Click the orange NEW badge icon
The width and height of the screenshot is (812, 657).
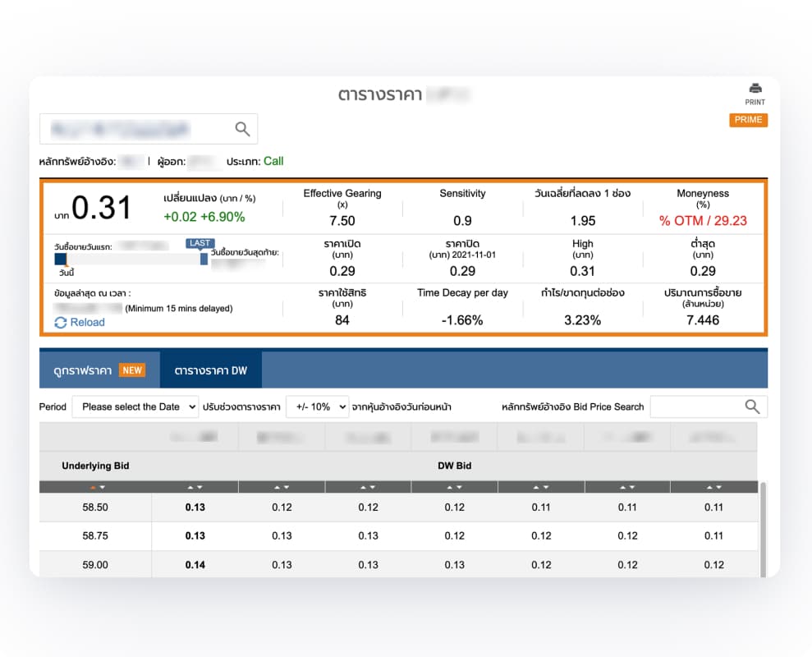132,370
